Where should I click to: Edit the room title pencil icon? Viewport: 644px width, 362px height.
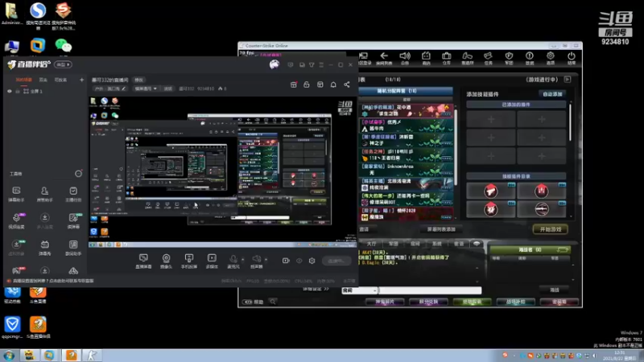pos(124,88)
